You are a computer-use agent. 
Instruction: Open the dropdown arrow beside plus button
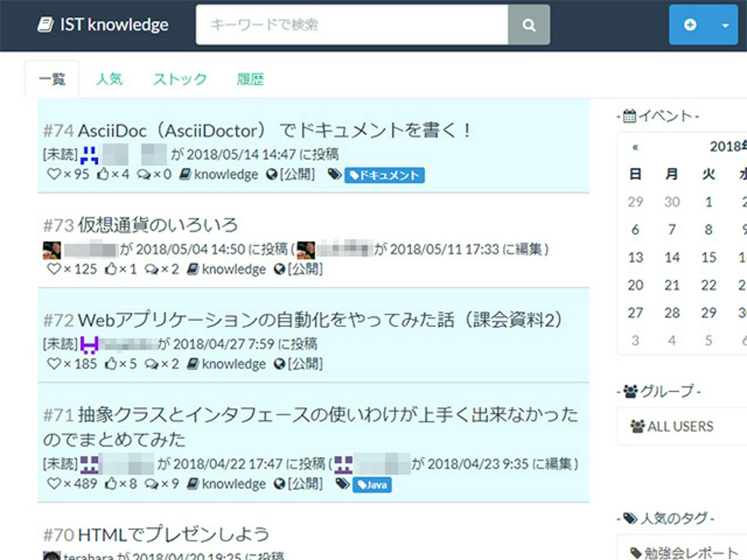725,26
